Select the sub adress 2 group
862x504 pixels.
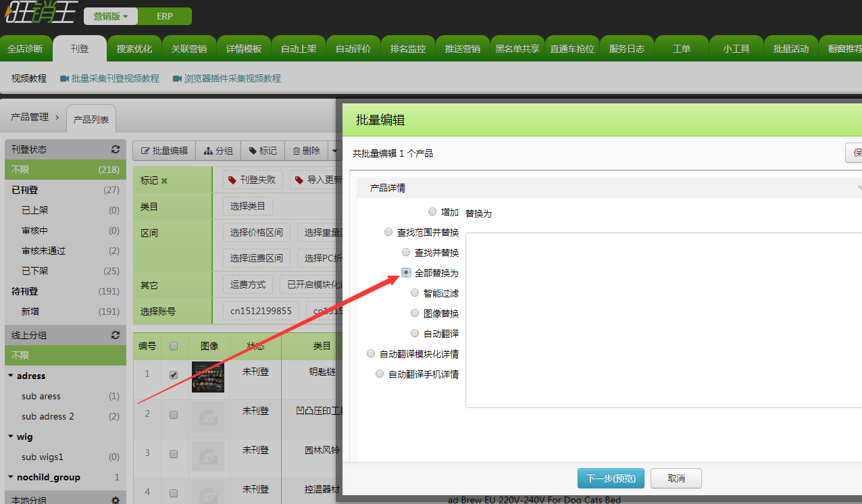[66, 416]
